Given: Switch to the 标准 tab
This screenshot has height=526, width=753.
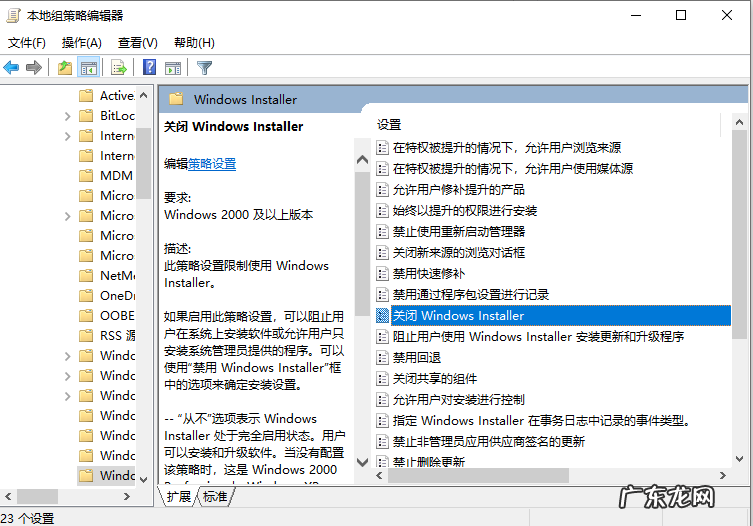Looking at the screenshot, I should [x=215, y=496].
